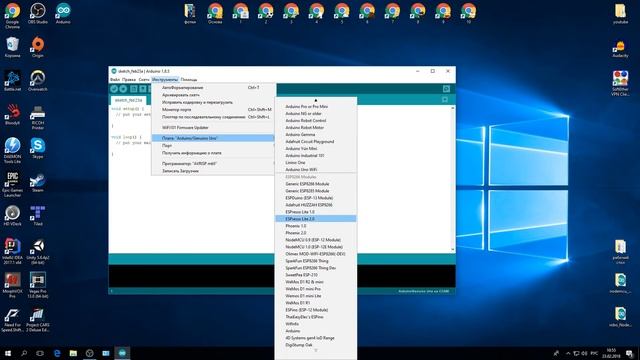Viewport: 640px width, 360px height.
Task: Select Adafruit HUZZAH ESP8266 board
Action: (x=316, y=205)
